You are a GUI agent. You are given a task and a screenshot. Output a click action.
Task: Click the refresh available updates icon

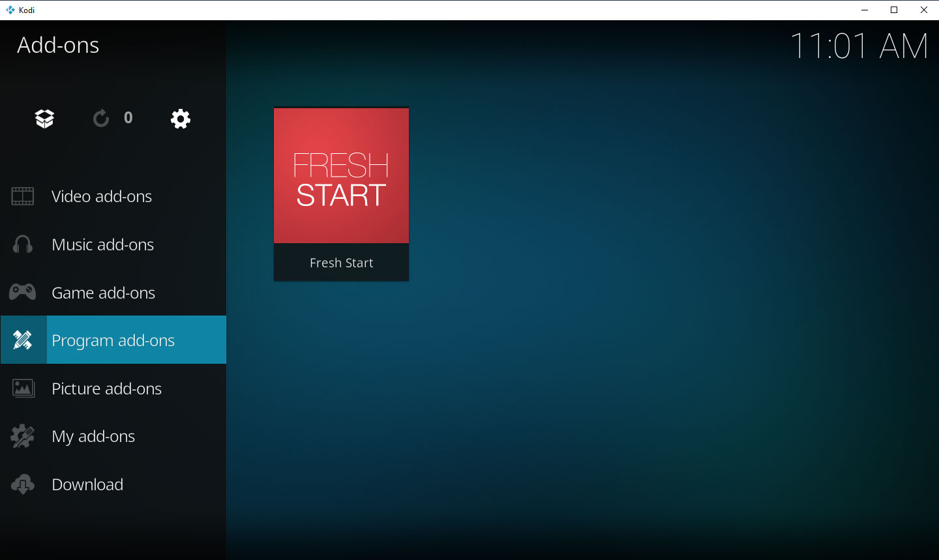(100, 118)
